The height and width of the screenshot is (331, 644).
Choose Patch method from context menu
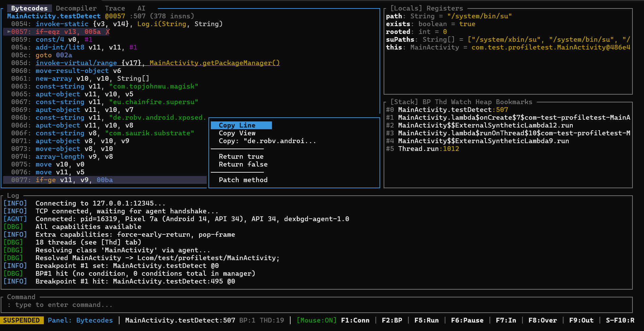point(243,180)
